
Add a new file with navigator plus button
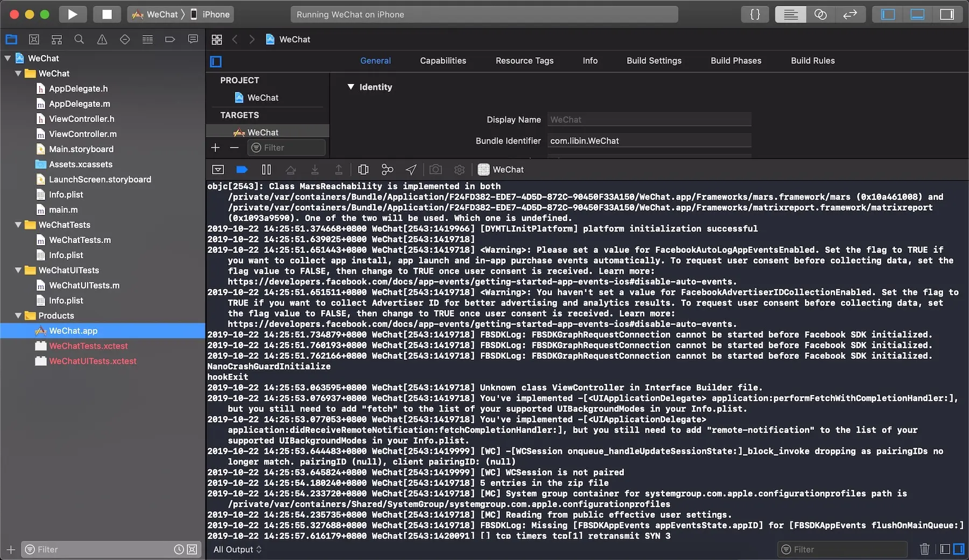[x=11, y=549]
